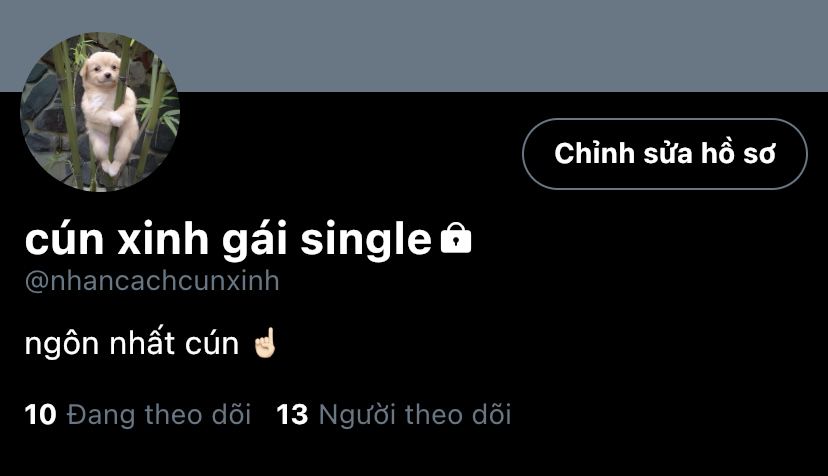Open the 'Người theo dõi' followers list

point(393,415)
